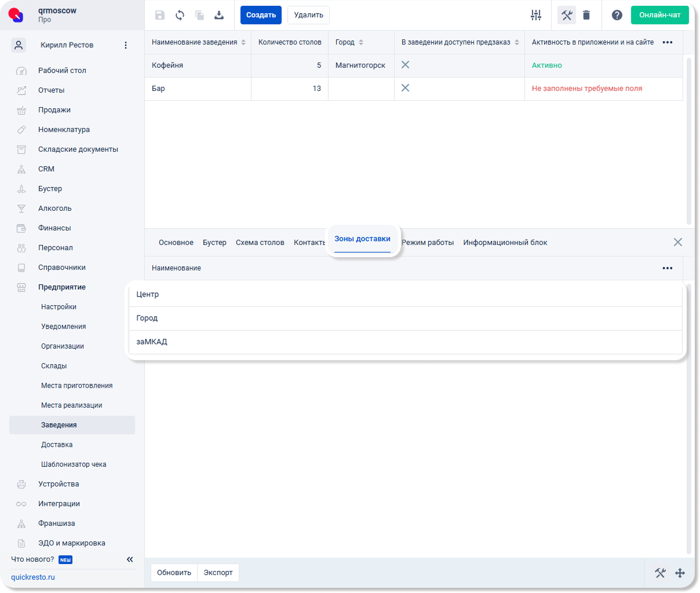Click the move arrows icon at bottom right
700x593 pixels.
point(680,573)
